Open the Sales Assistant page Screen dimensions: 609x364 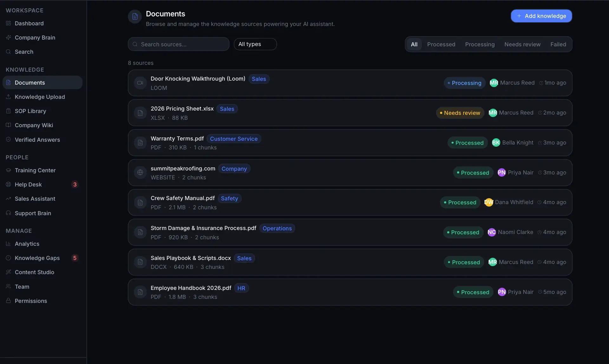pos(43,198)
